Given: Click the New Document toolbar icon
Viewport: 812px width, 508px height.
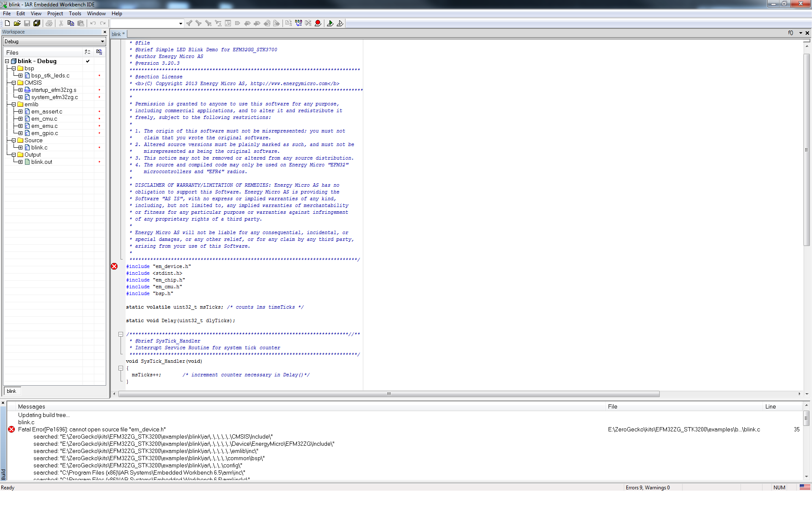Looking at the screenshot, I should [x=7, y=23].
